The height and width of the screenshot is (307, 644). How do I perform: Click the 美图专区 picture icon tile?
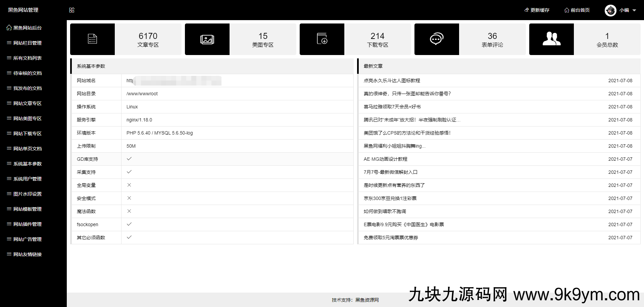point(207,39)
